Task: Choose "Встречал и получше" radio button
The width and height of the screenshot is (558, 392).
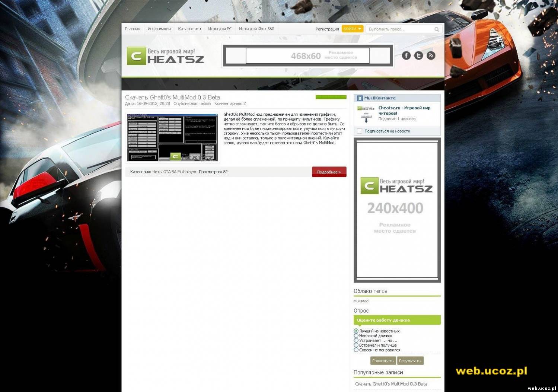Action: pyautogui.click(x=356, y=345)
